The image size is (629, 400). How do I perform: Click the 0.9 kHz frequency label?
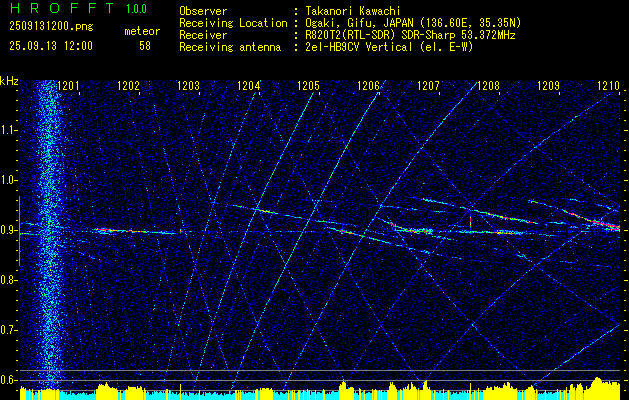point(9,230)
